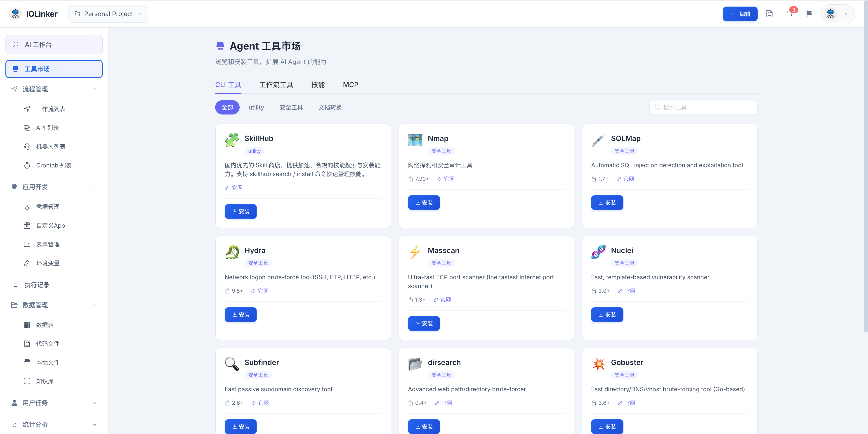Click the Nuclei DNA icon

[x=598, y=252]
